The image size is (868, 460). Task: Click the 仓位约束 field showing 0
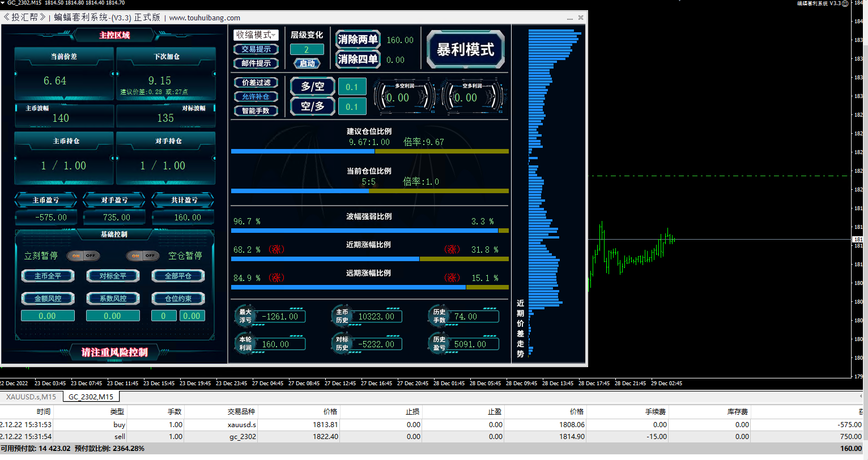pos(164,316)
